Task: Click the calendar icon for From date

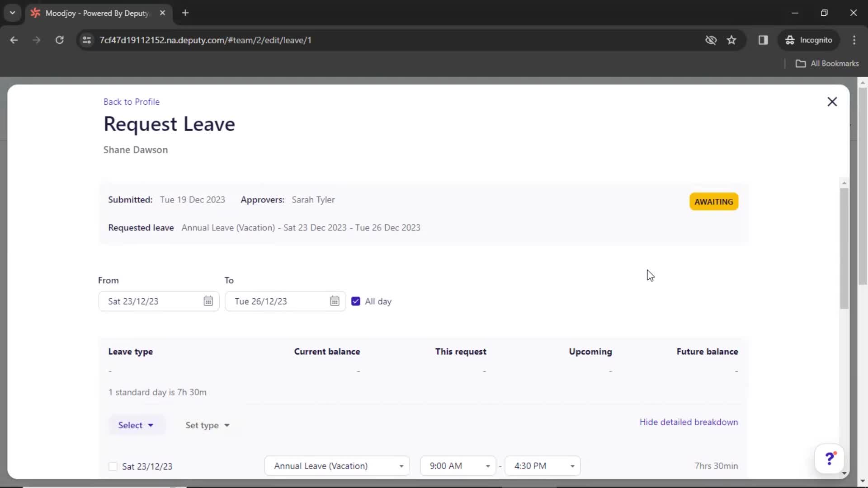Action: [208, 301]
